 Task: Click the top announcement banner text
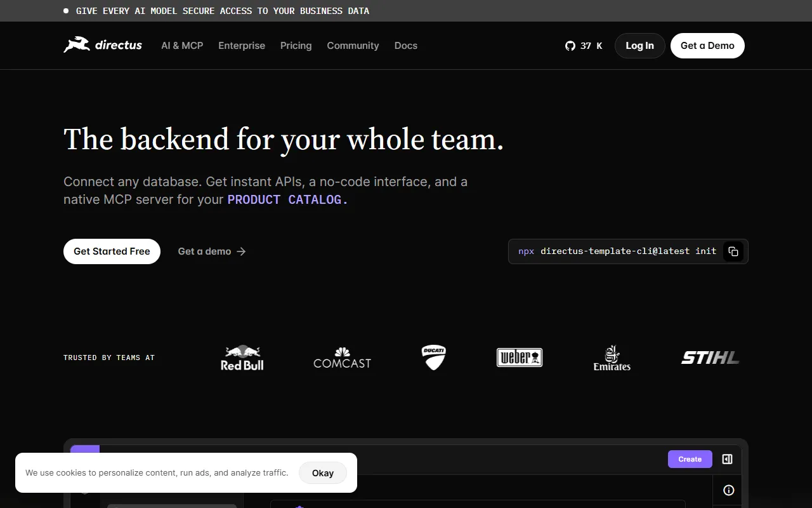coord(223,11)
